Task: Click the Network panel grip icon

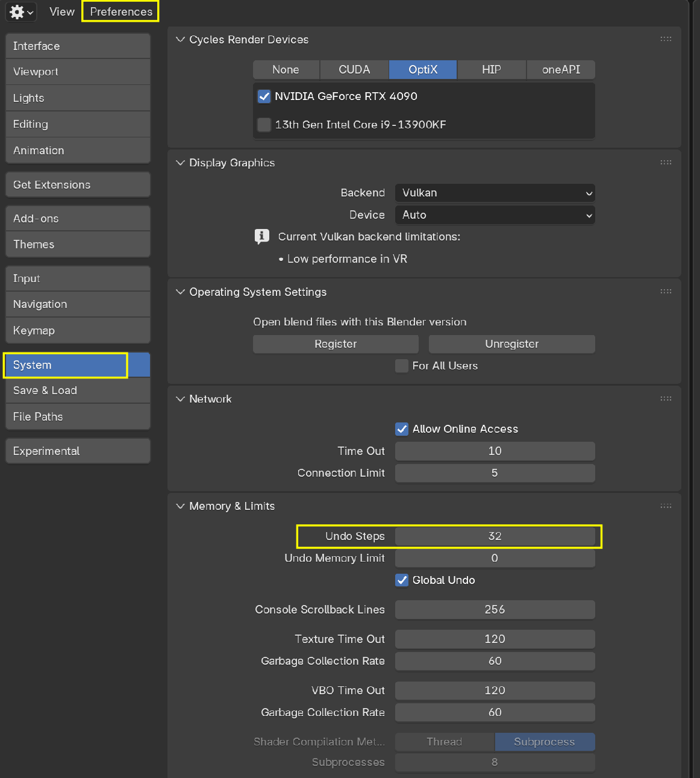Action: [666, 399]
